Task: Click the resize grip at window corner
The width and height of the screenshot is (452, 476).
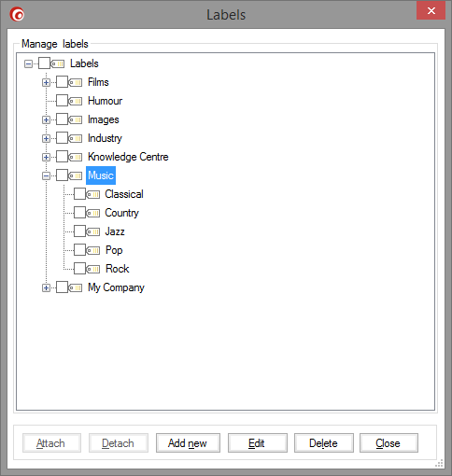Action: [x=439, y=464]
